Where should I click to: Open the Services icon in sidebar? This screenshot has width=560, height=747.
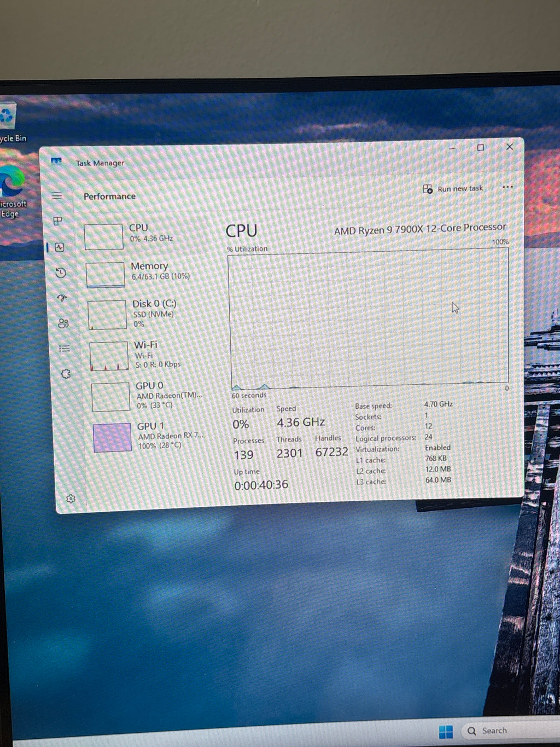(x=66, y=374)
